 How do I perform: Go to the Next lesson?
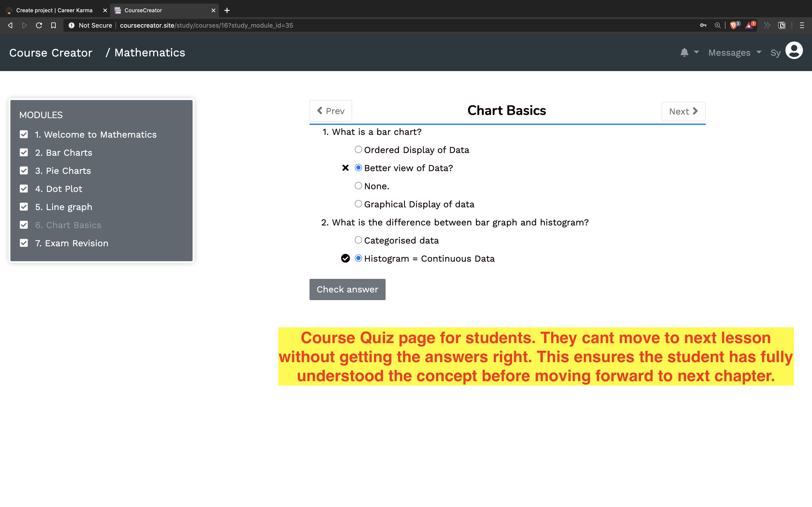[x=683, y=111]
